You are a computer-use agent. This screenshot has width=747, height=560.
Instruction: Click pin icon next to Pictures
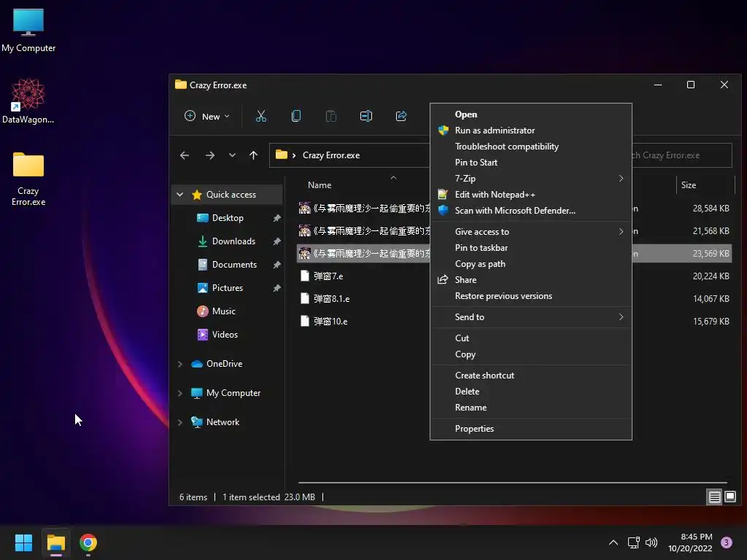276,287
